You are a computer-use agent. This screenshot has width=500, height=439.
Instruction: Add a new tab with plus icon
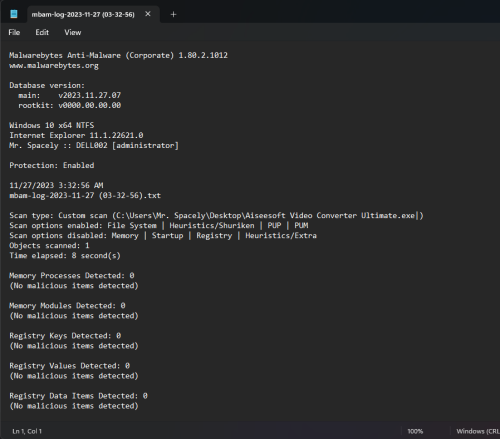click(173, 14)
